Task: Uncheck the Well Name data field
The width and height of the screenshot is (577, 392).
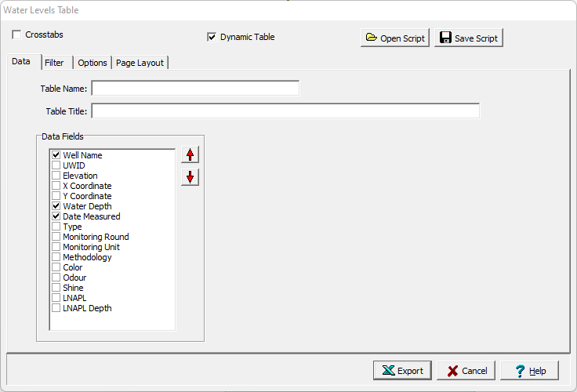Action: click(56, 155)
